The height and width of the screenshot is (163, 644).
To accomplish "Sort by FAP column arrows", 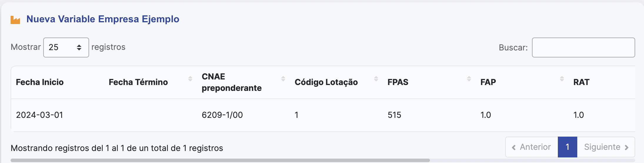I will (562, 79).
